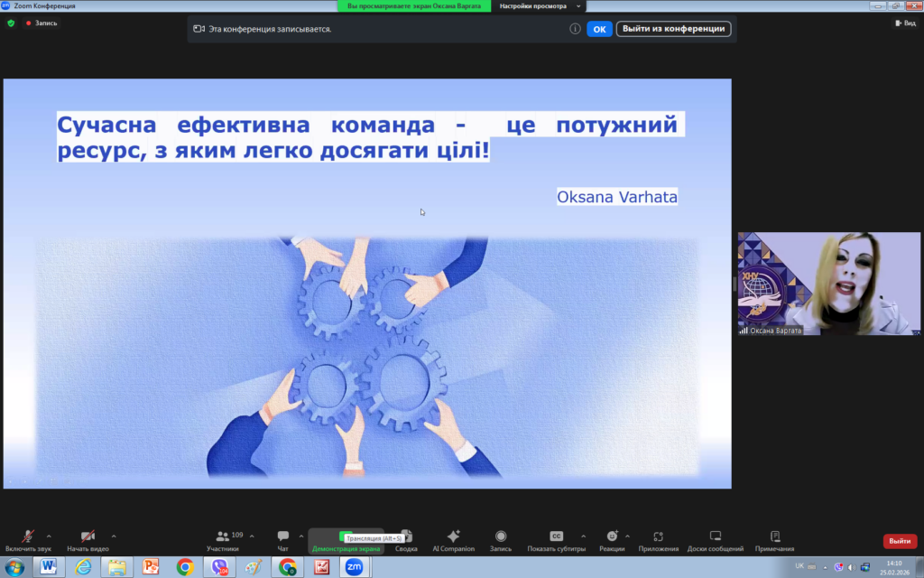This screenshot has width=924, height=578.
Task: Open the Вид view layout menu
Action: coord(905,23)
